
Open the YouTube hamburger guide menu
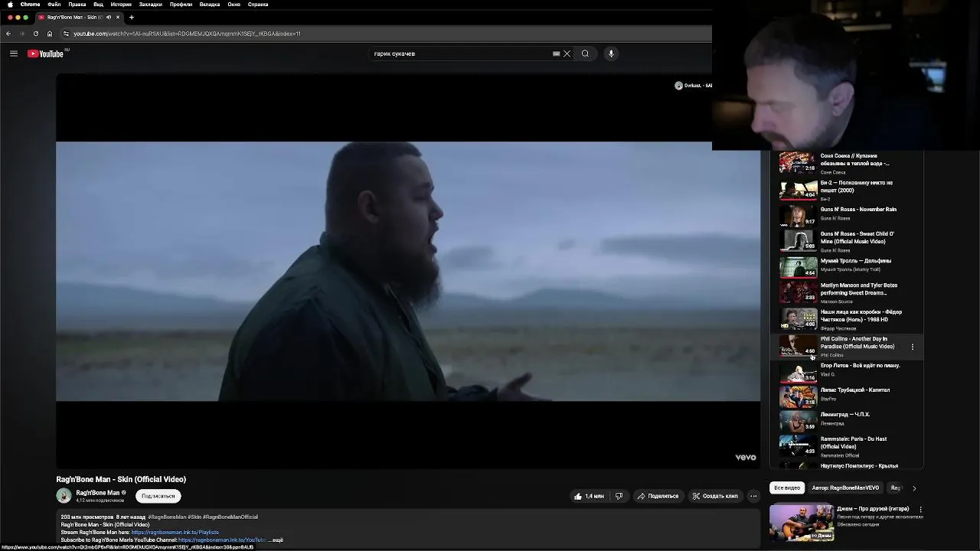tap(14, 54)
